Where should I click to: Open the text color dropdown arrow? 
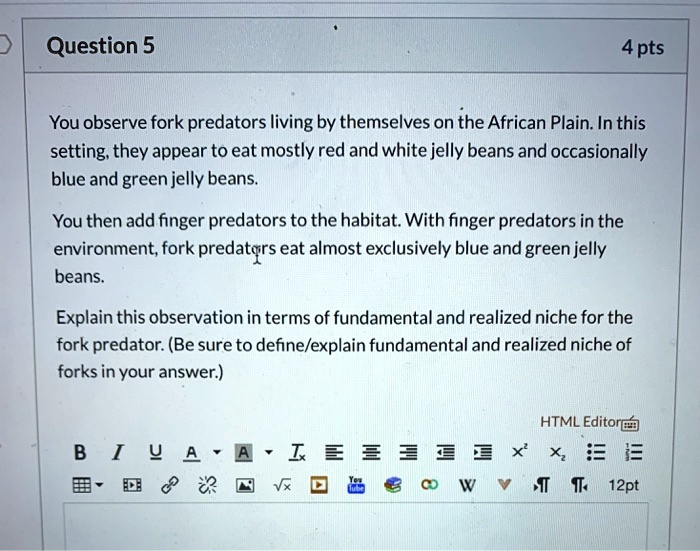click(x=217, y=452)
